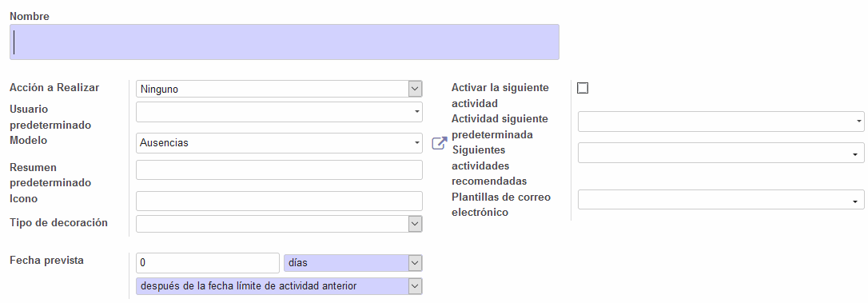Select the Fecha prevista number field
Image resolution: width=868 pixels, height=303 pixels.
(x=208, y=262)
